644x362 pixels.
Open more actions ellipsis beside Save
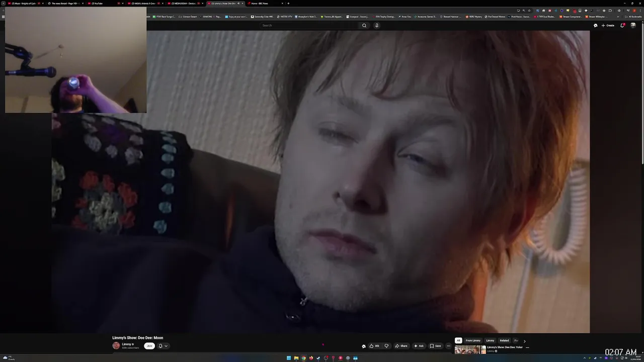(448, 346)
